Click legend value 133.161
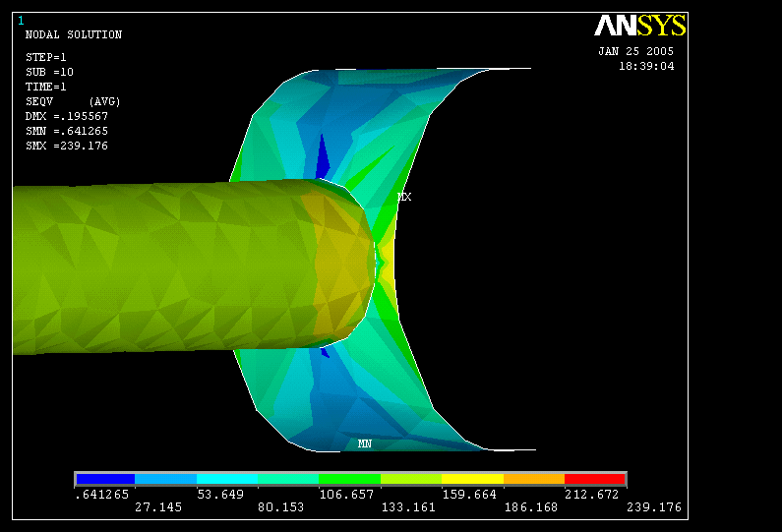The width and height of the screenshot is (782, 532). (408, 507)
